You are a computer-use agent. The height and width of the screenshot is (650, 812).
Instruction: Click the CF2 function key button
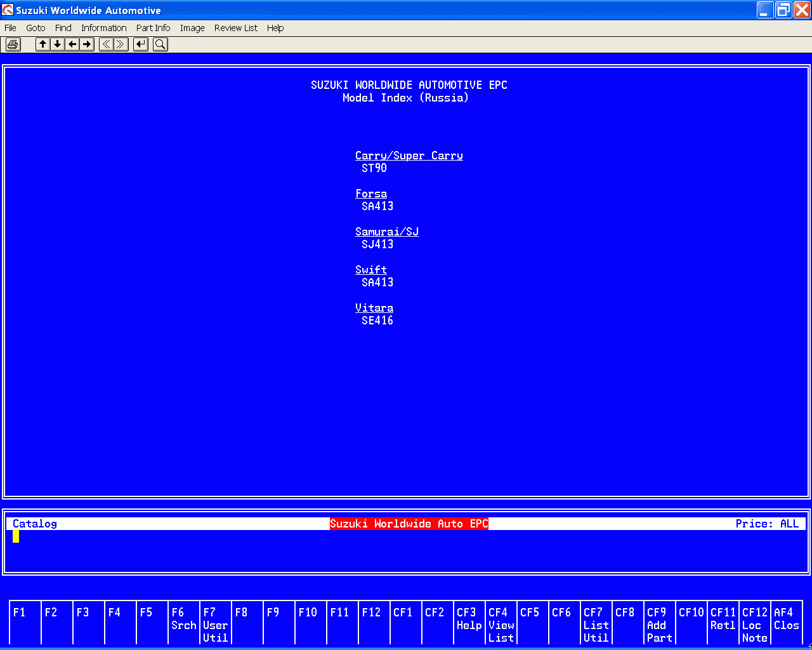point(438,623)
